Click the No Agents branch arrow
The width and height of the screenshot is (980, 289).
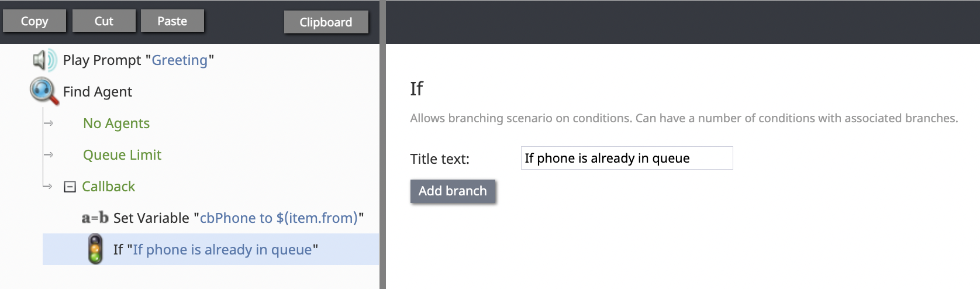pyautogui.click(x=49, y=123)
